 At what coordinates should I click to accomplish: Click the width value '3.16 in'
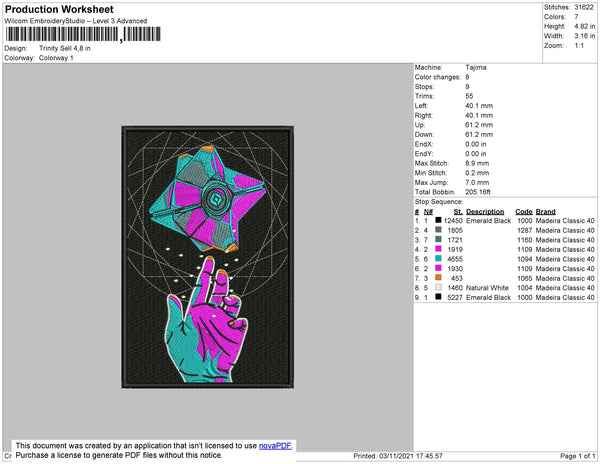[x=585, y=36]
